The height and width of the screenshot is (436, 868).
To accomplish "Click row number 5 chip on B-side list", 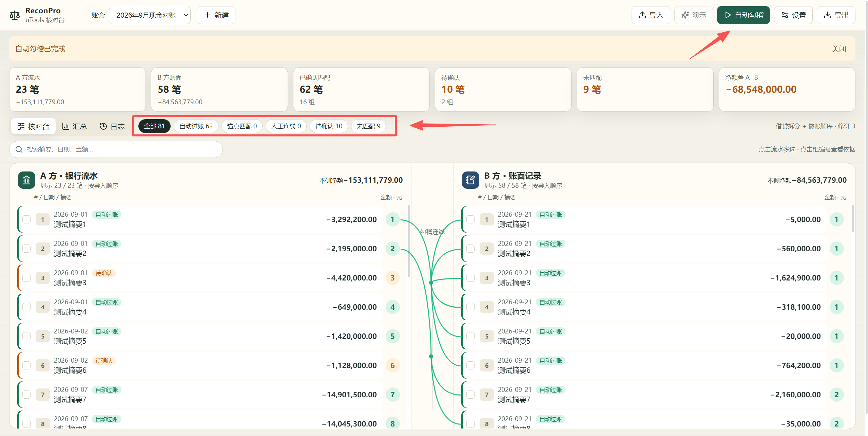I will point(486,336).
